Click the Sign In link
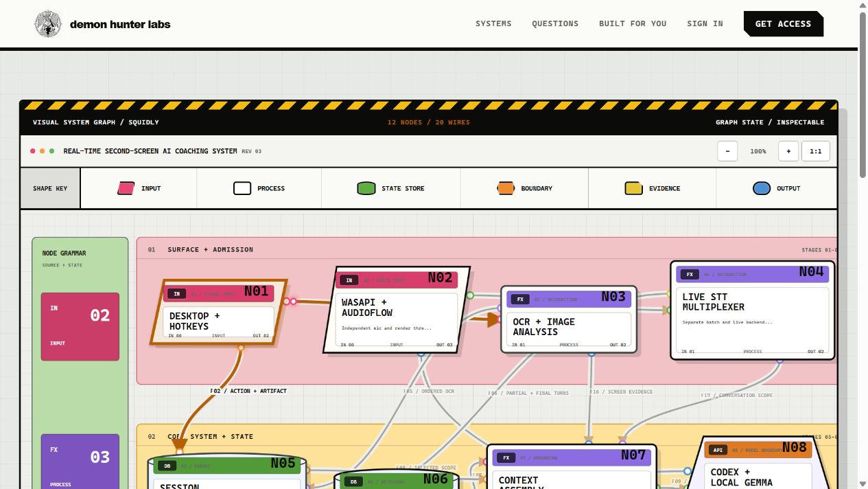 [x=705, y=23]
